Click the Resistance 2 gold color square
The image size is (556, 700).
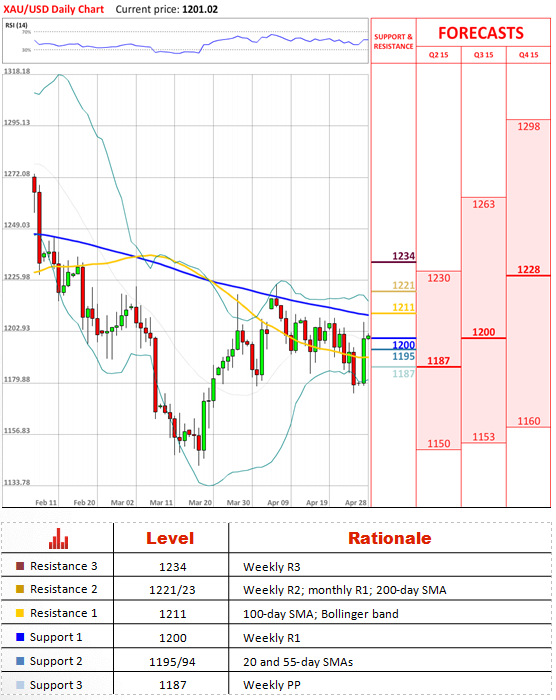pos(20,589)
